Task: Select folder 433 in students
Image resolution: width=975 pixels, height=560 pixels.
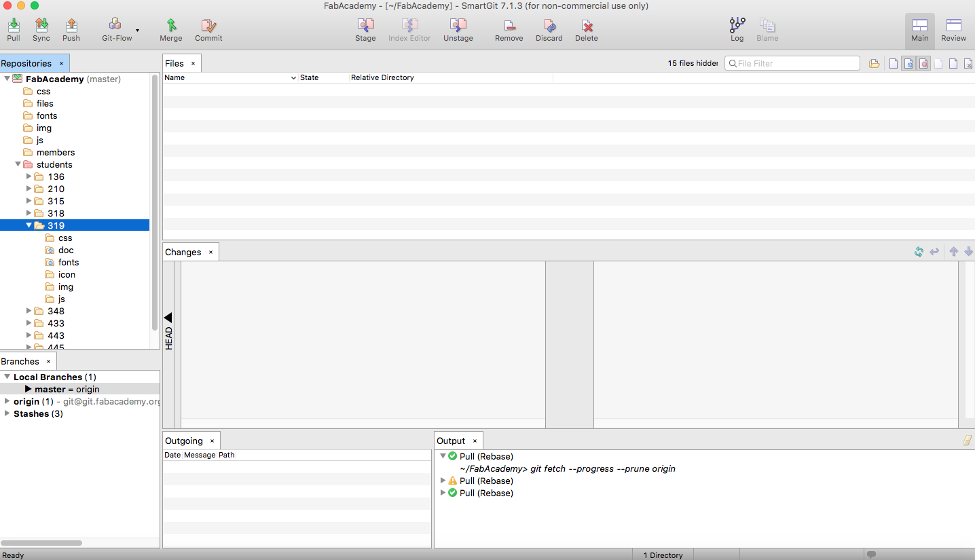Action: (56, 323)
